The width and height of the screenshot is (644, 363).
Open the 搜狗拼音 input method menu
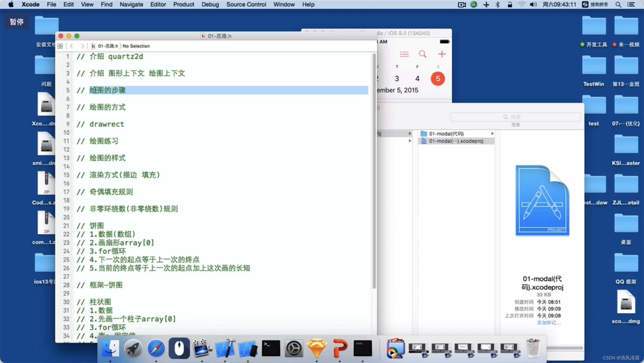(595, 5)
